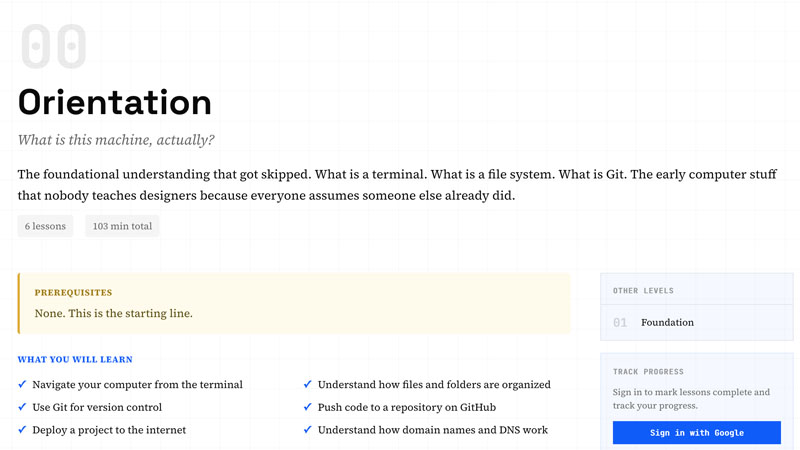Click the checkmark next to "Push code to a repository"

tap(308, 407)
